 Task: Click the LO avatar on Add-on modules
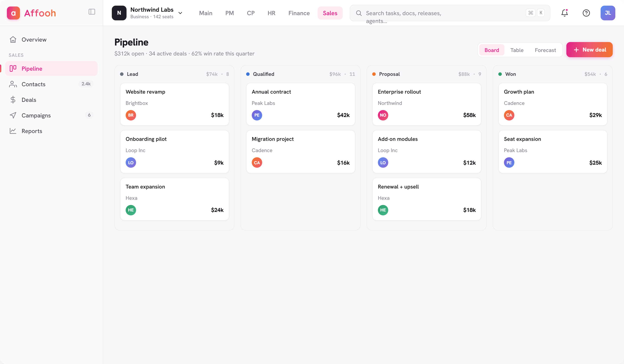(x=383, y=163)
